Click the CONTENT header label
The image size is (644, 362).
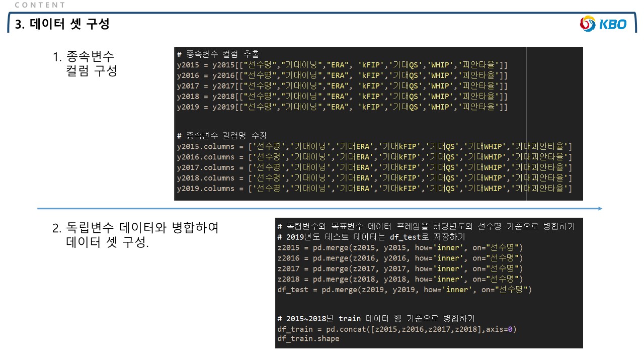click(40, 5)
